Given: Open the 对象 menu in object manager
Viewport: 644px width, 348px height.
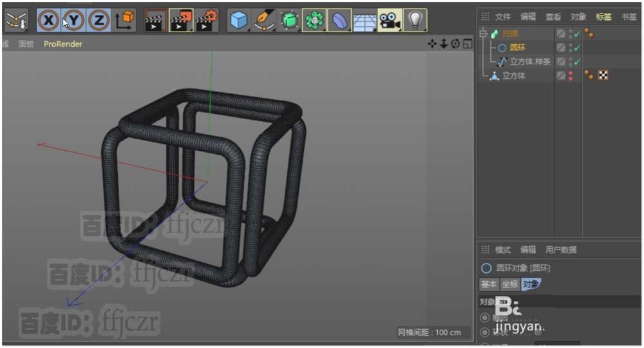Looking at the screenshot, I should (578, 17).
